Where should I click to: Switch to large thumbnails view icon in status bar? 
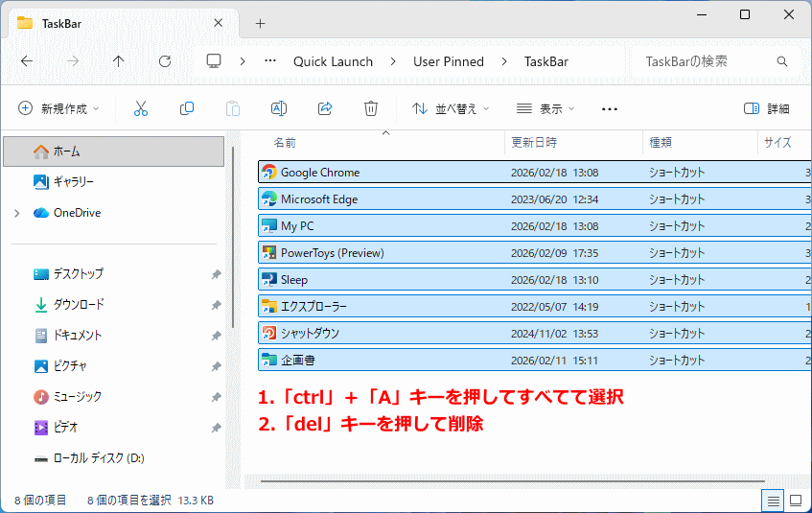796,501
